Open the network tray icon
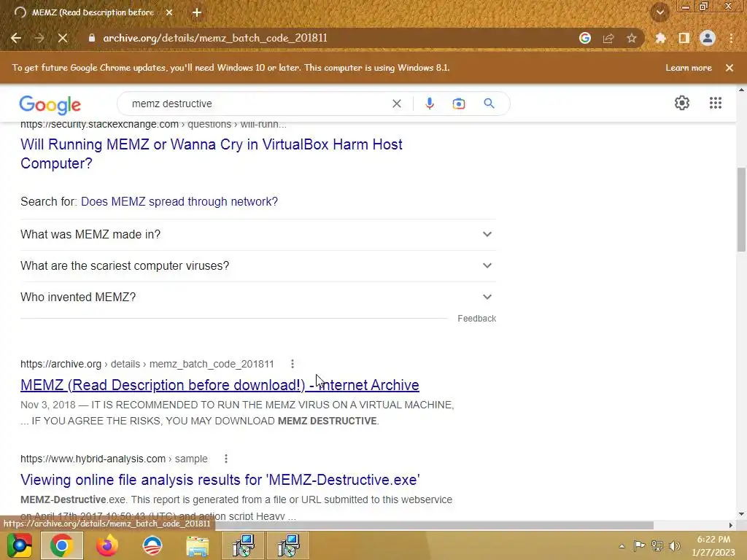The height and width of the screenshot is (560, 747). 657,546
